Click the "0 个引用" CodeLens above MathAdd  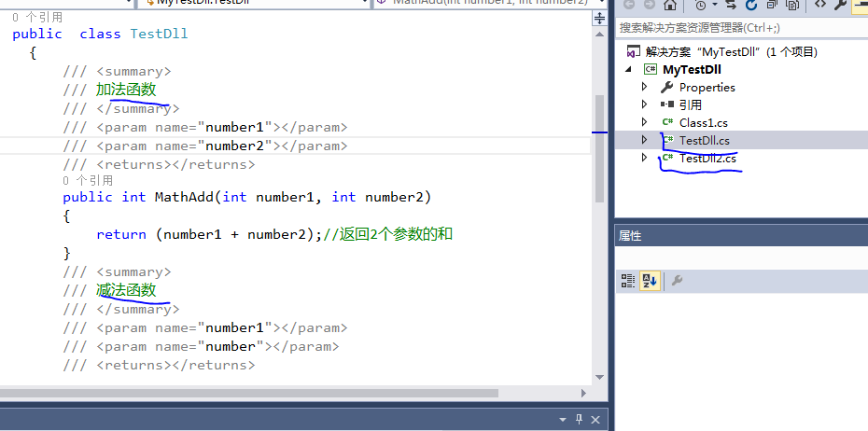(x=88, y=180)
